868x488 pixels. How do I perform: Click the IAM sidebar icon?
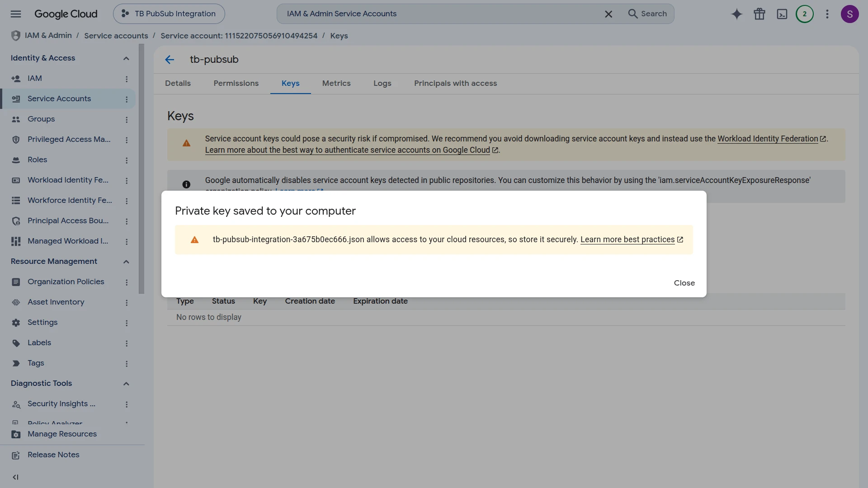coord(16,79)
